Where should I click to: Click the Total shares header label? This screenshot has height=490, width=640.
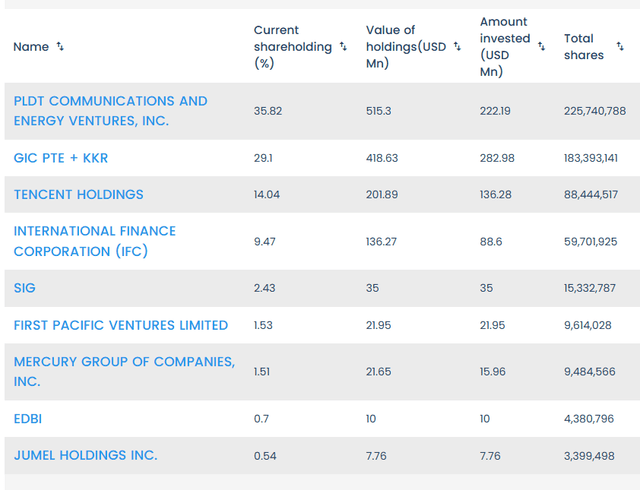583,47
